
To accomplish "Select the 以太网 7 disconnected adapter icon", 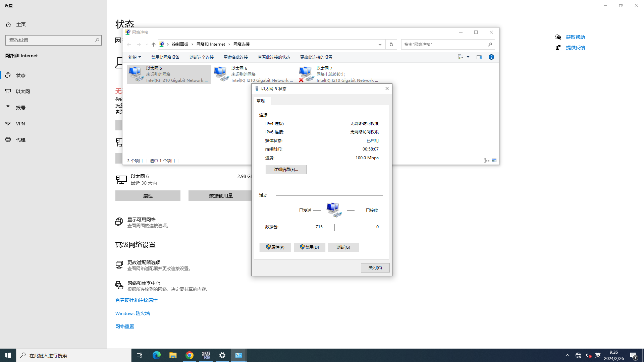I will tap(306, 74).
